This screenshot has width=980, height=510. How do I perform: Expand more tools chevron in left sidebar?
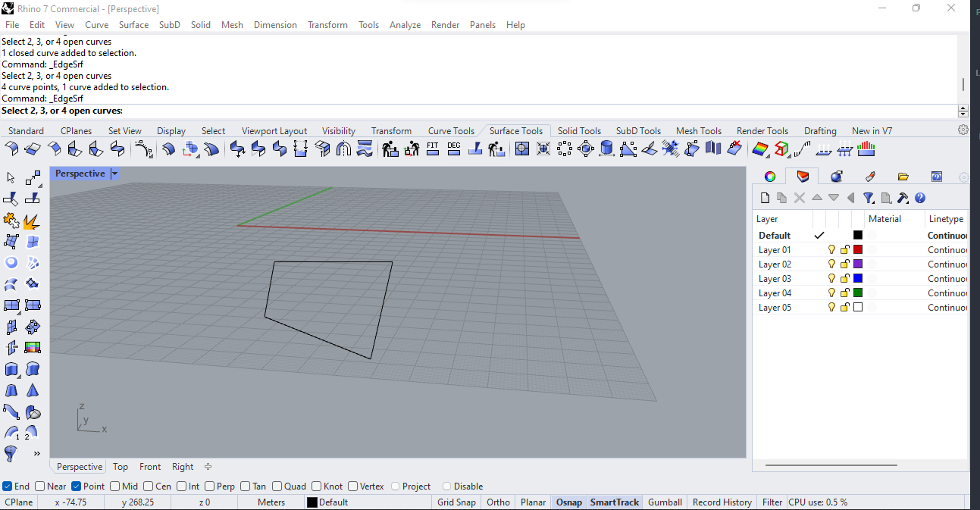click(36, 453)
